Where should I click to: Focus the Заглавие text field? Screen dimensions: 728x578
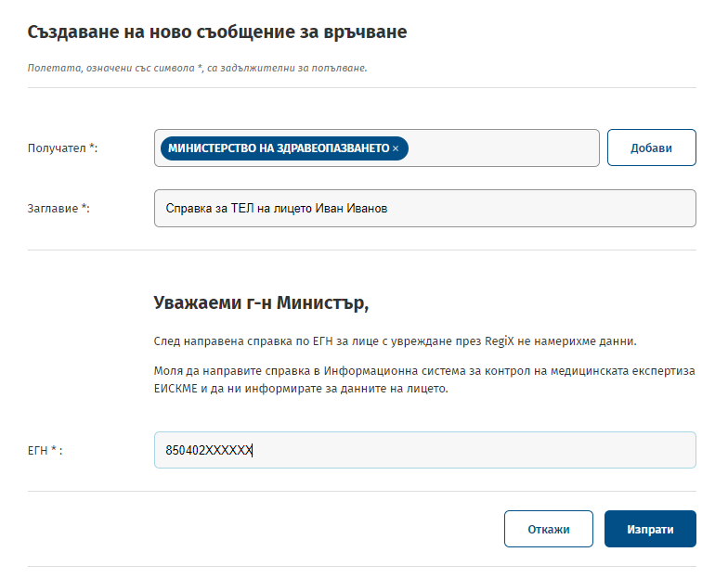pyautogui.click(x=425, y=208)
